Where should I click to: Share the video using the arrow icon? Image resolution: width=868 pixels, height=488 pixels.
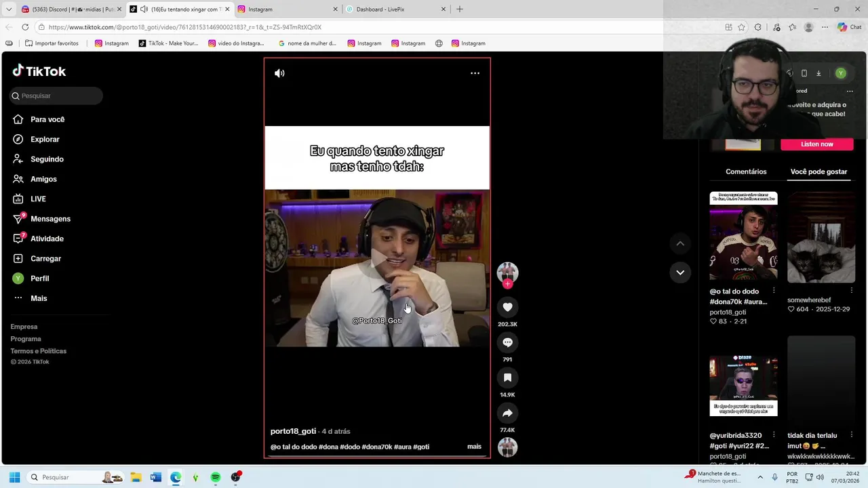click(x=507, y=413)
